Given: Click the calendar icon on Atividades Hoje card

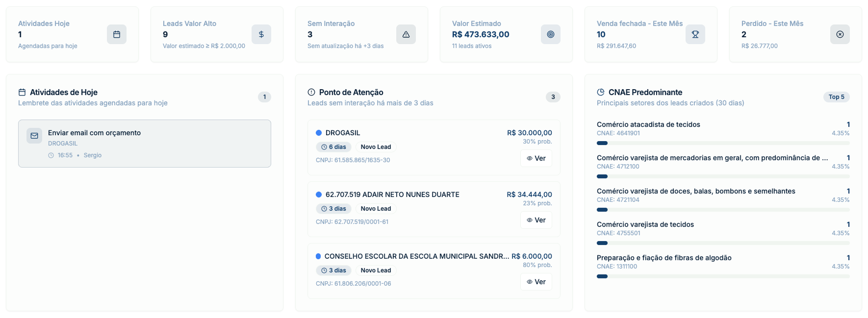Looking at the screenshot, I should [x=116, y=34].
